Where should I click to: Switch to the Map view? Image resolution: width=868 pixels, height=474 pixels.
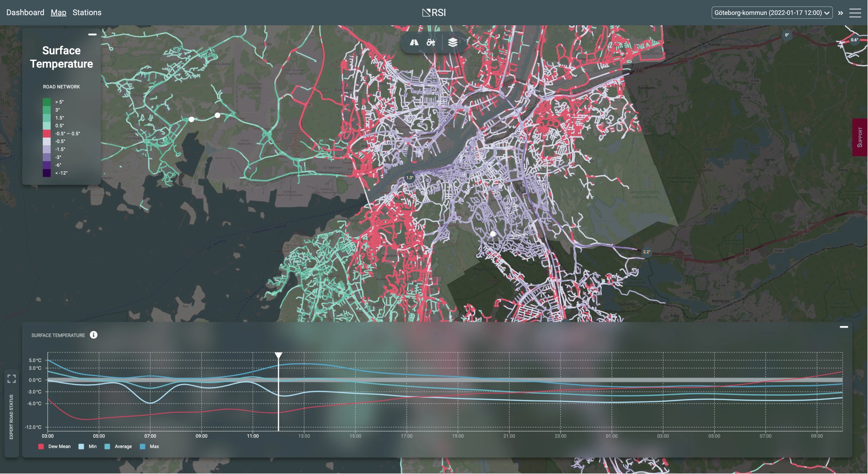[58, 13]
